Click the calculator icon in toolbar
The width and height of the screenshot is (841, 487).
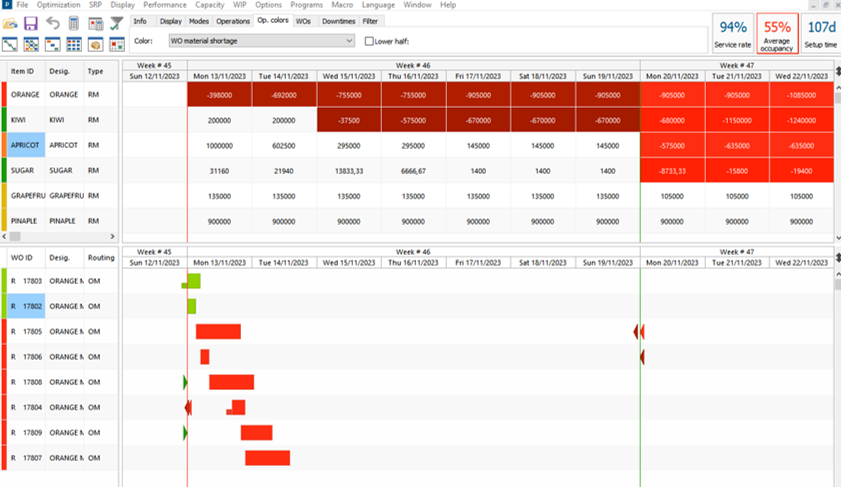point(74,23)
